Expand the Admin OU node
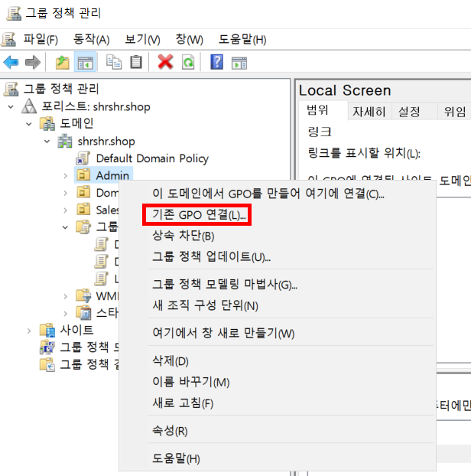 pyautogui.click(x=65, y=175)
